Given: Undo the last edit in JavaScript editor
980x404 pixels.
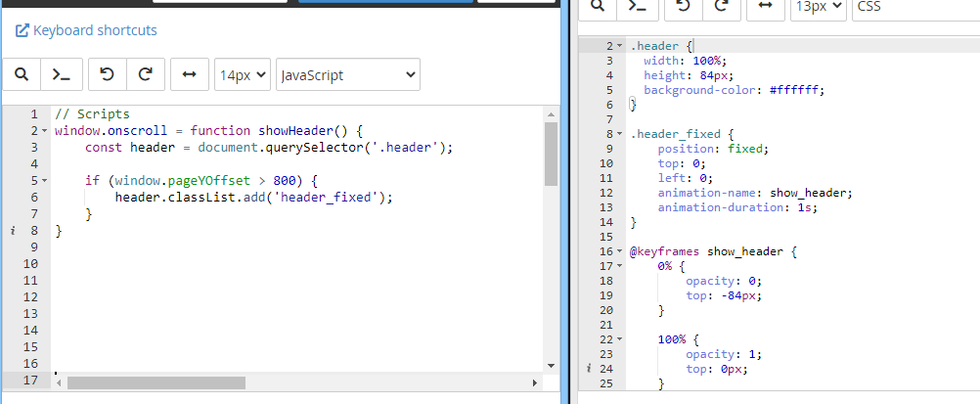Looking at the screenshot, I should coord(108,75).
